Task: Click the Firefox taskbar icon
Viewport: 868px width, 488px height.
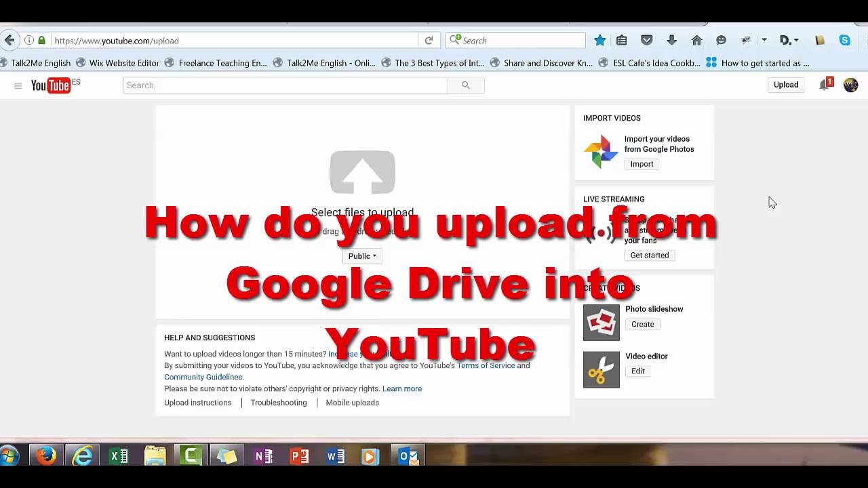Action: coord(45,455)
